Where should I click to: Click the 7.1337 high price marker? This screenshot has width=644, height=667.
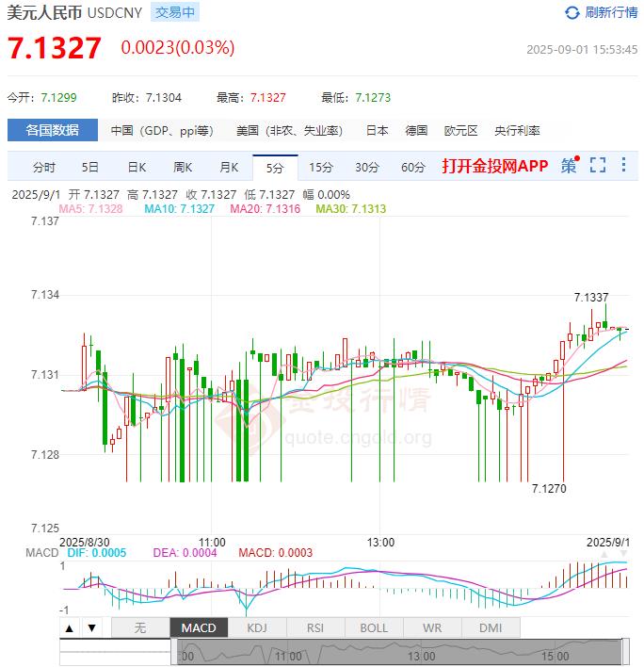click(591, 298)
